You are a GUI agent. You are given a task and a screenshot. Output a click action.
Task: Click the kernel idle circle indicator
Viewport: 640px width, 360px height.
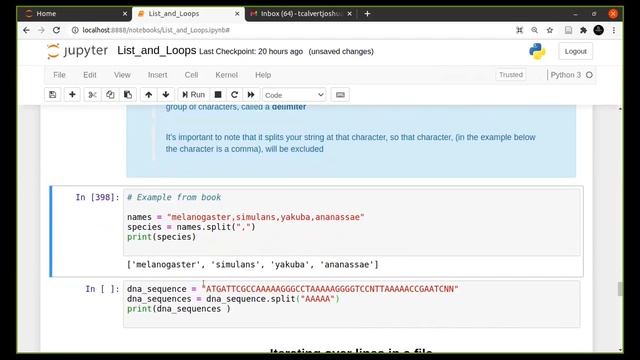pos(589,75)
